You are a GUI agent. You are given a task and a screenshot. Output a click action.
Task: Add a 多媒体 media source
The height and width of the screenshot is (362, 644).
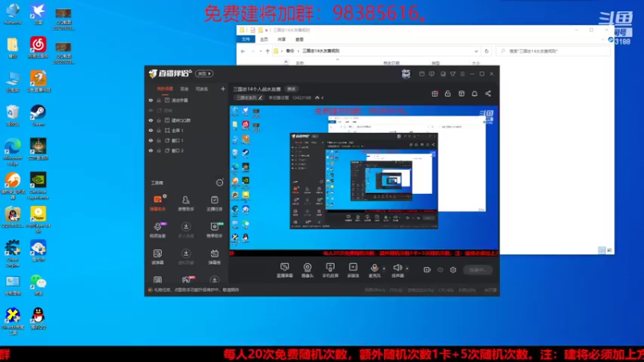pos(353,270)
